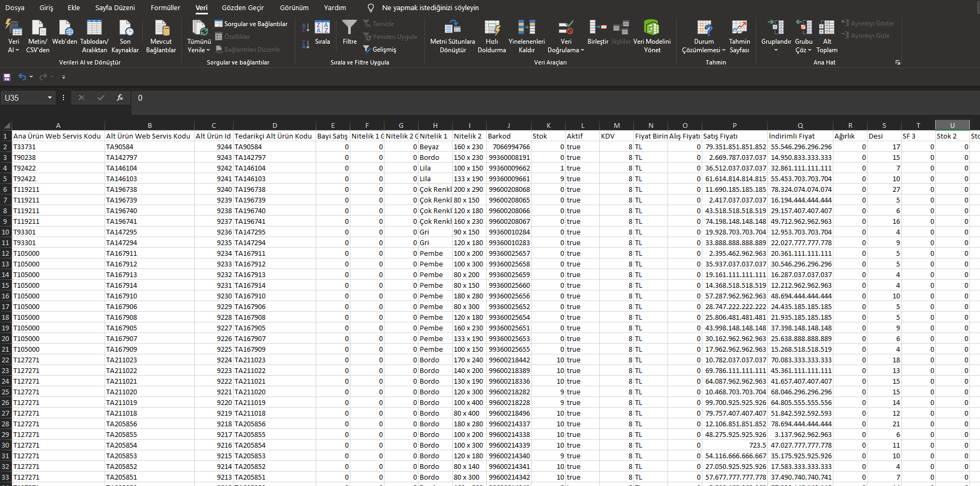
Task: Open Veri Doğrulama validation tool
Action: 566,36
